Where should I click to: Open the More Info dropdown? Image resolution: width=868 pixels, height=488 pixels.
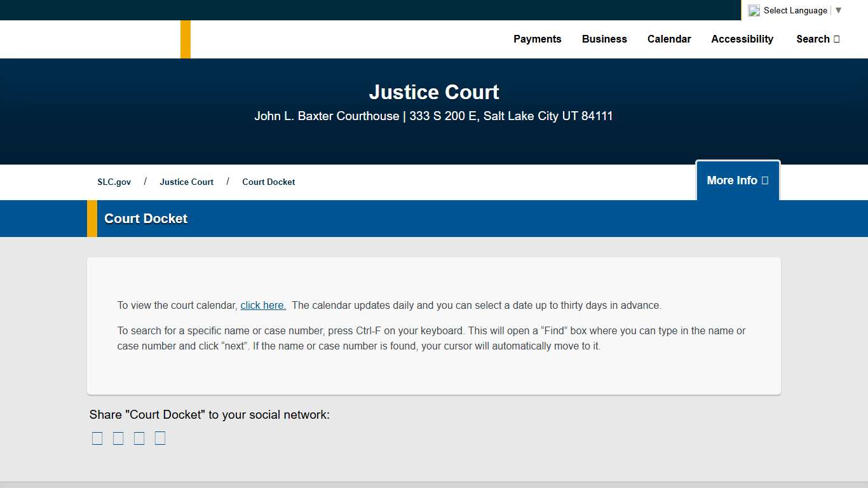click(x=737, y=180)
